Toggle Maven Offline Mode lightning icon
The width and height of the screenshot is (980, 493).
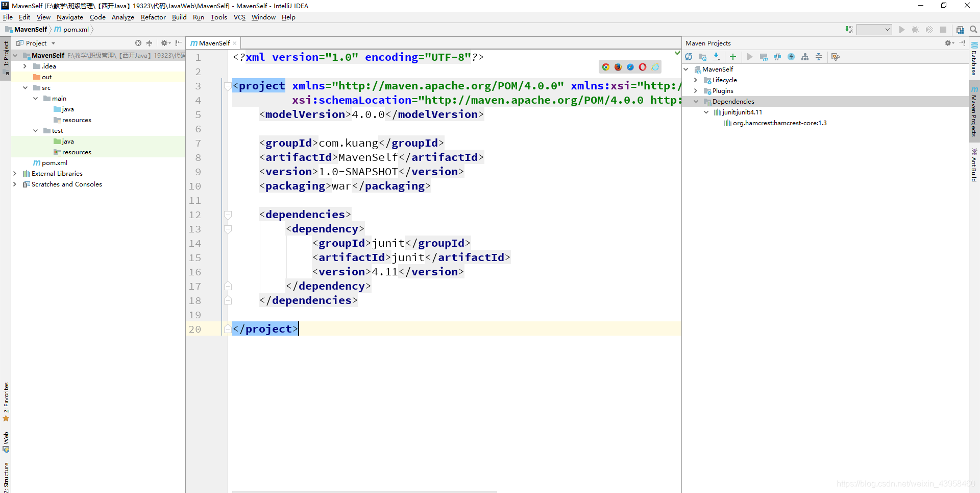tap(791, 57)
